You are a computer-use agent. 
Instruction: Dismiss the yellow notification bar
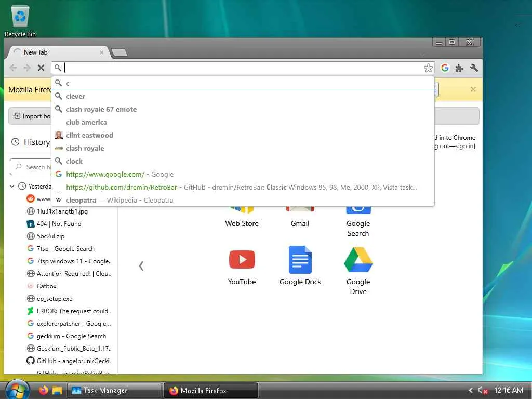tap(473, 89)
